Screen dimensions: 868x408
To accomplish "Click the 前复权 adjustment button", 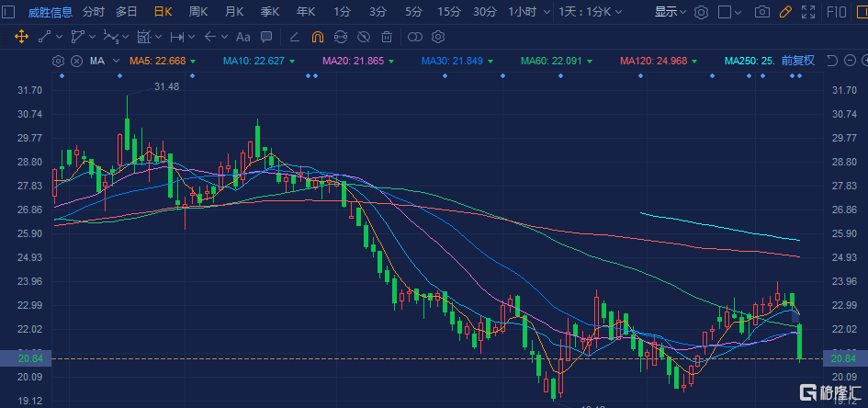I will pyautogui.click(x=798, y=61).
